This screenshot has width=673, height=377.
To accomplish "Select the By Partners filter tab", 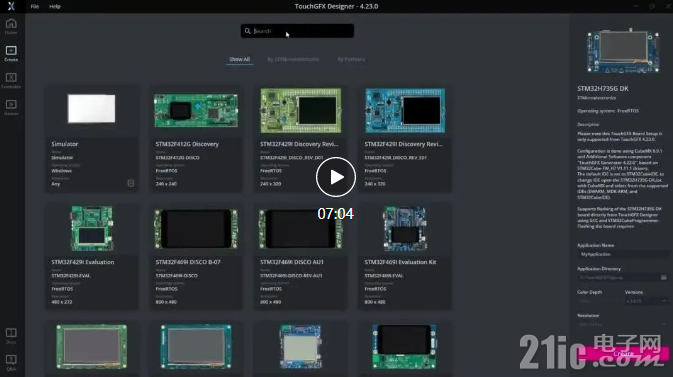I will tap(351, 59).
